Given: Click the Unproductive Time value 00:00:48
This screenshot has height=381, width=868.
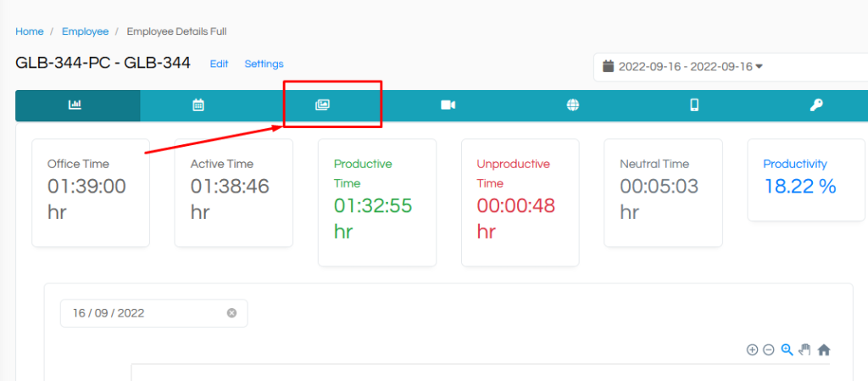Looking at the screenshot, I should tap(516, 206).
